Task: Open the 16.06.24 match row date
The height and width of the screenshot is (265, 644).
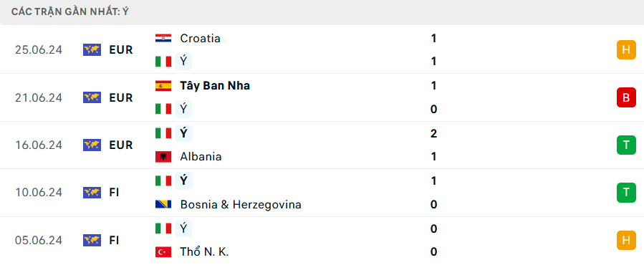Action: tap(39, 145)
